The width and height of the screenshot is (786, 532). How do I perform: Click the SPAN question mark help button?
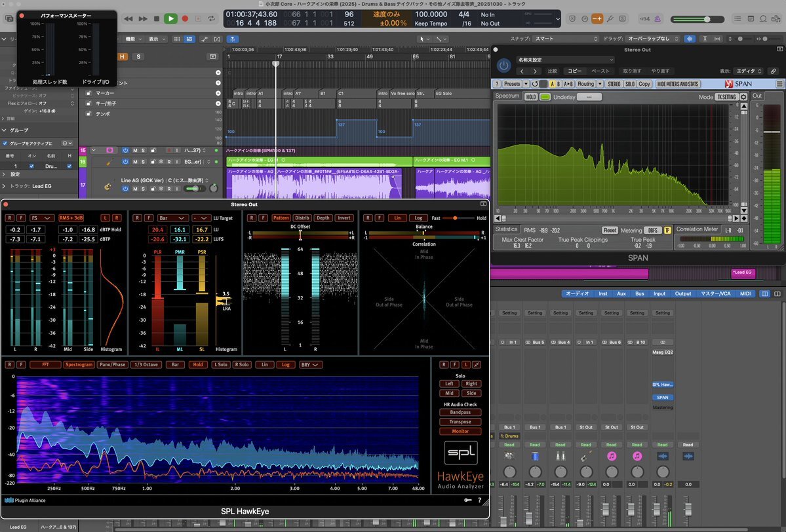pos(497,84)
